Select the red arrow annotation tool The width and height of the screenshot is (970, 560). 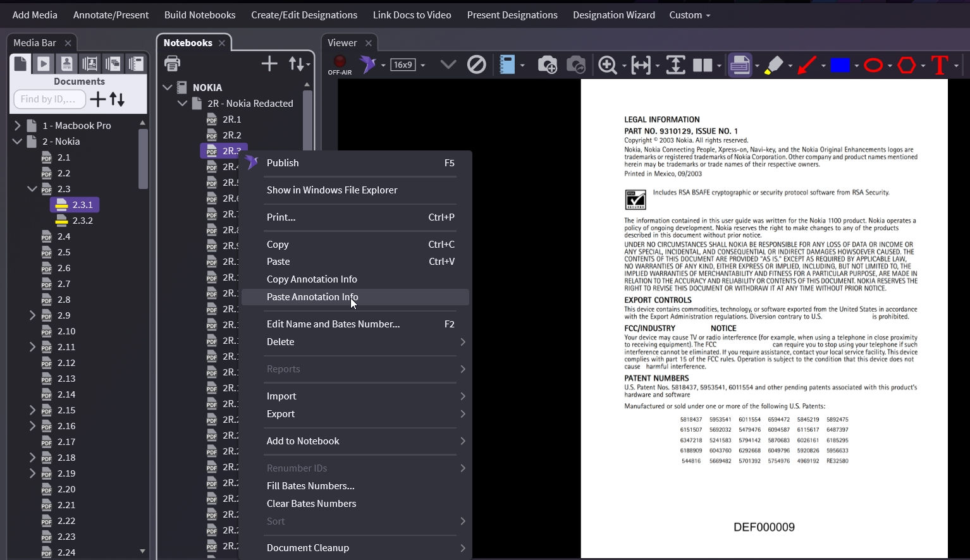(x=806, y=65)
